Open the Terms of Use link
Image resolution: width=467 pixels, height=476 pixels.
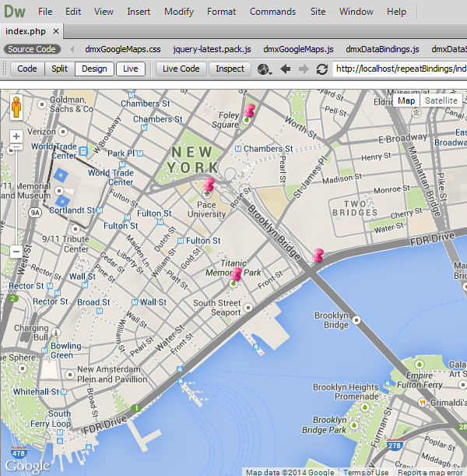point(366,472)
